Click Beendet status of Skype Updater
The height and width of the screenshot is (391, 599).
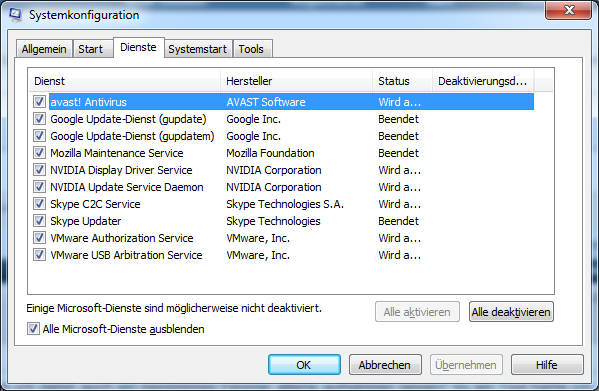click(x=398, y=221)
